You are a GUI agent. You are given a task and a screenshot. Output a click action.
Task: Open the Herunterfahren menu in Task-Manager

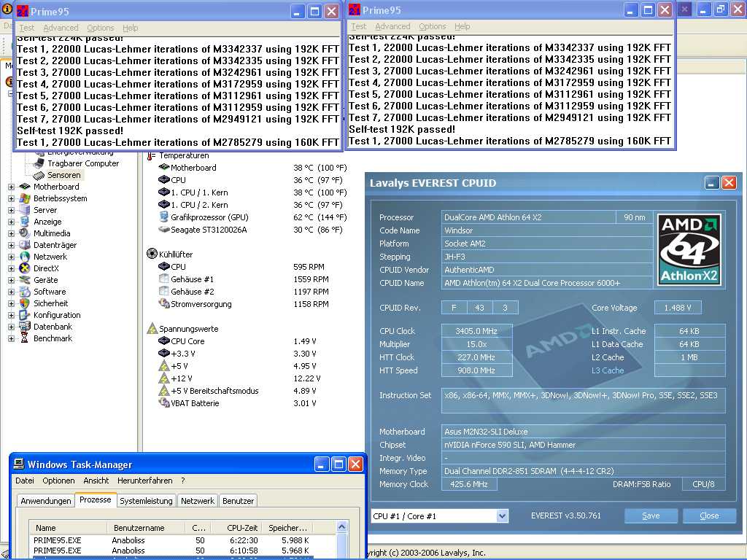[145, 481]
